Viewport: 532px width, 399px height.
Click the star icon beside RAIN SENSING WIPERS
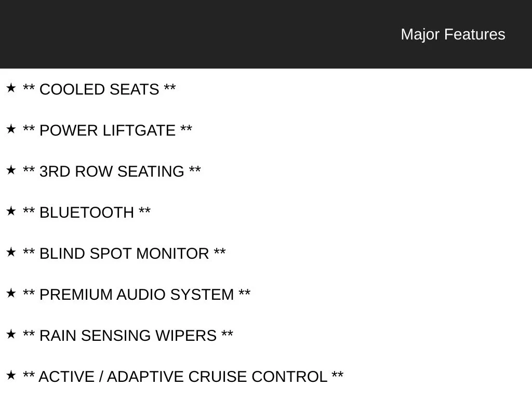(11, 335)
